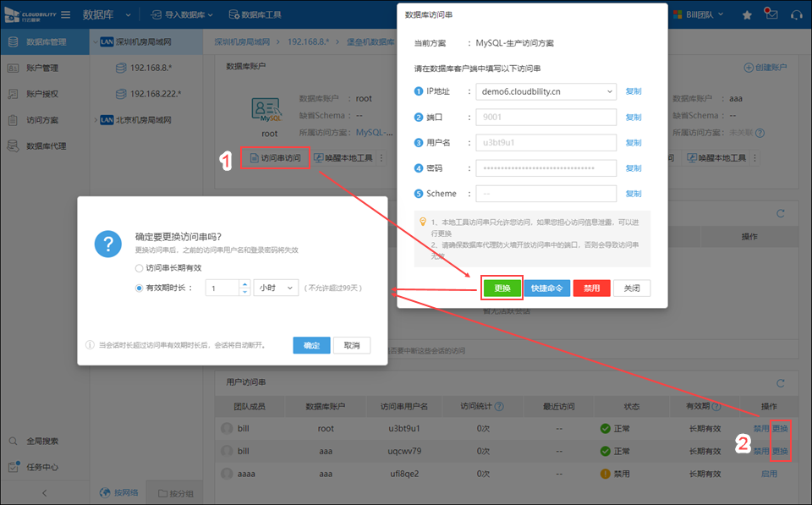812x505 pixels.
Task: Confirm with the blue 确定 button
Action: 311,345
